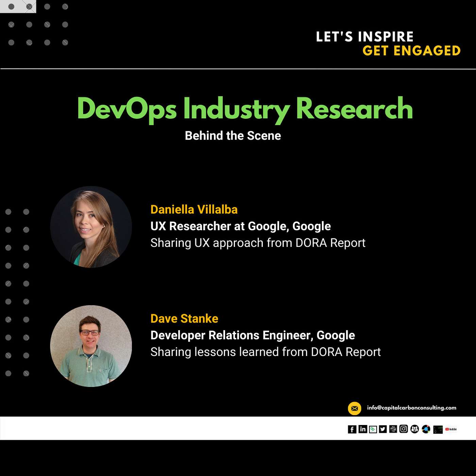
Task: Select Dave Stanke's name
Action: (184, 319)
